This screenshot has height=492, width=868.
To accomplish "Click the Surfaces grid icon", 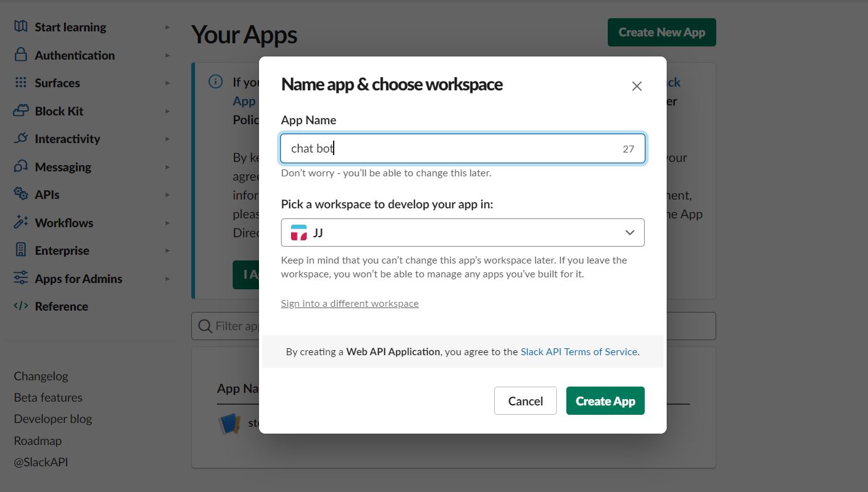I will pos(21,82).
